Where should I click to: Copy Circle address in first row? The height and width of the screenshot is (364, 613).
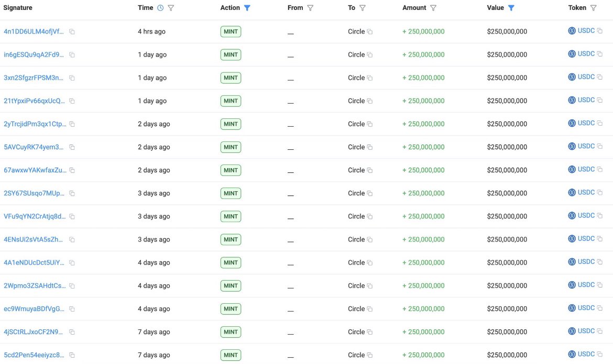coord(370,32)
